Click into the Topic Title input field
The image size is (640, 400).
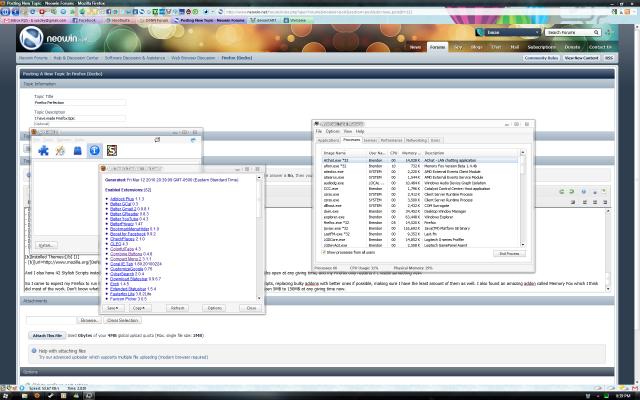coord(80,102)
